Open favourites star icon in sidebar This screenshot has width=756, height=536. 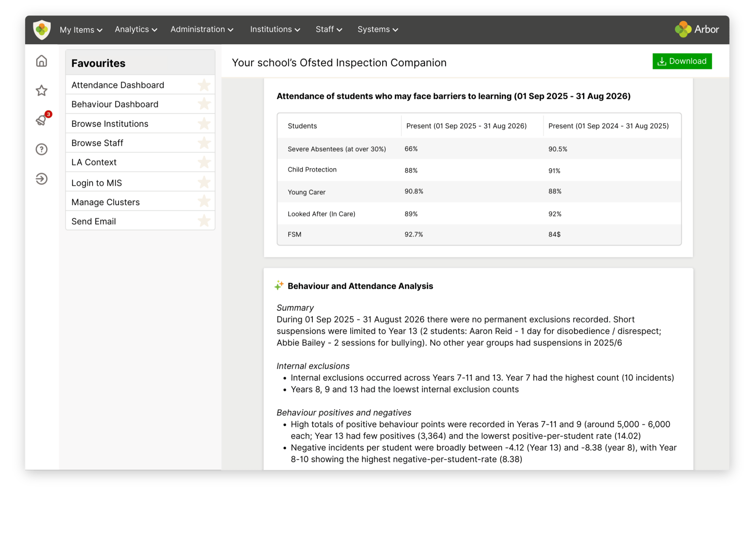[x=42, y=90]
